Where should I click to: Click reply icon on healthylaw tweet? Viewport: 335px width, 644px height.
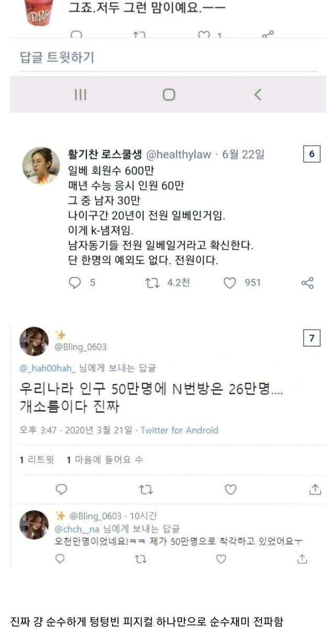[76, 283]
